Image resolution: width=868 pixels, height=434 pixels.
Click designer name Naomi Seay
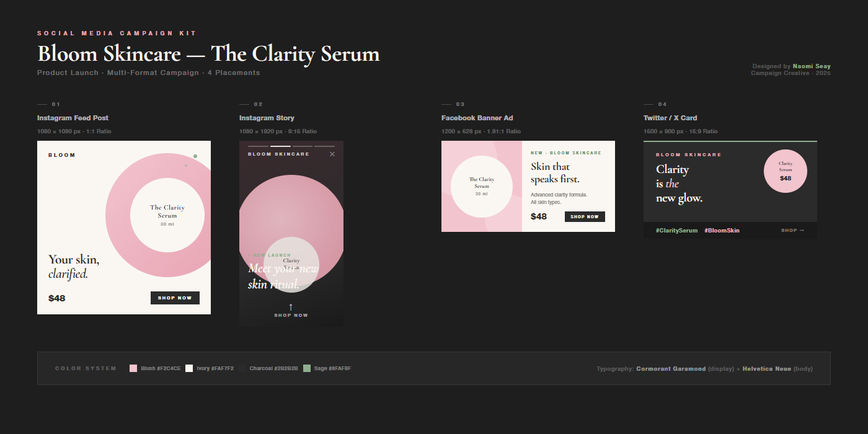811,66
